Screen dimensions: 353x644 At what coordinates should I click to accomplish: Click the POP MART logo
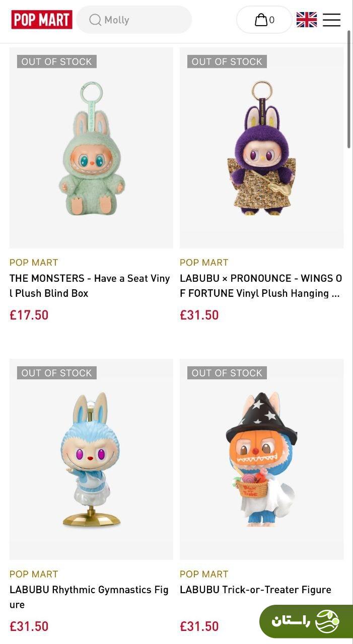pyautogui.click(x=42, y=20)
